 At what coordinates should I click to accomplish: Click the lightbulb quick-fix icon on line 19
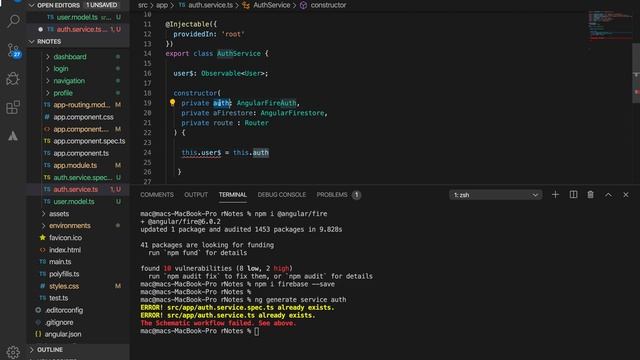point(172,103)
